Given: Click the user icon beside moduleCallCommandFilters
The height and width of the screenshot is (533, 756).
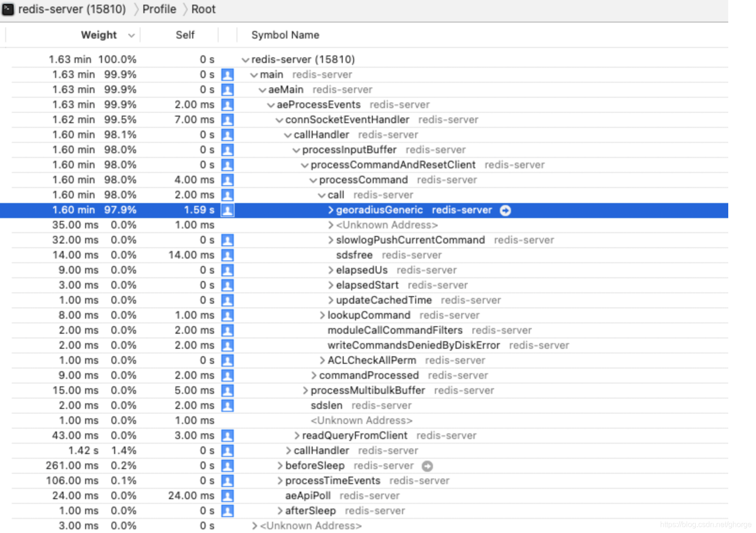Looking at the screenshot, I should click(228, 330).
